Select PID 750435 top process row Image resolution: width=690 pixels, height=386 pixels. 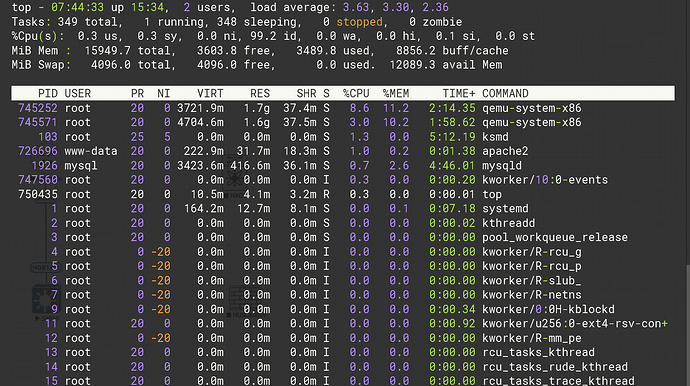pyautogui.click(x=343, y=194)
